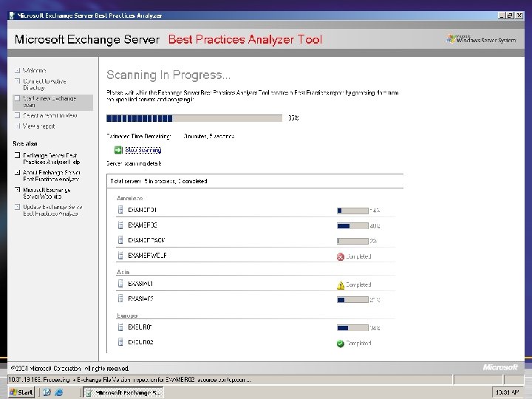Select the EXEUR02 server name
Image resolution: width=532 pixels, height=399 pixels.
pos(140,342)
